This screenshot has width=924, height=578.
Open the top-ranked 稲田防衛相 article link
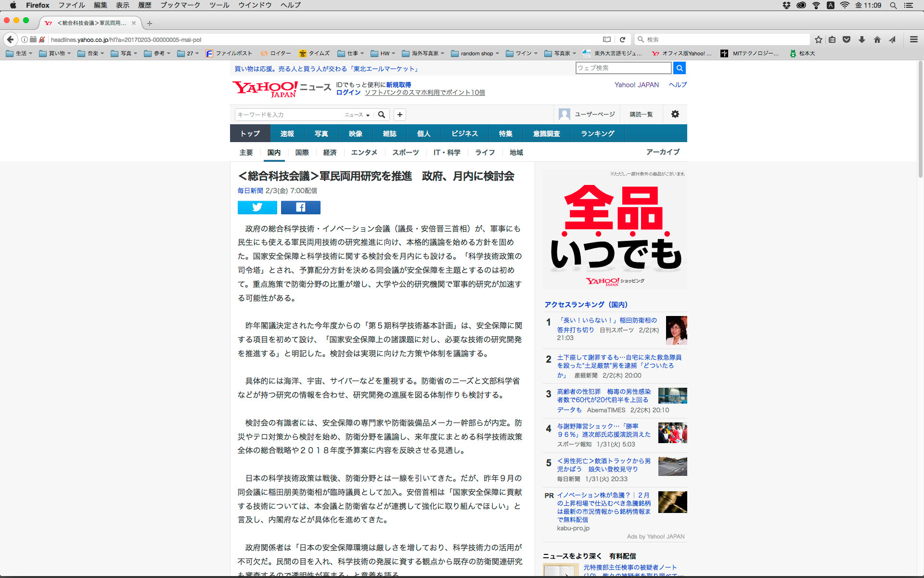(x=607, y=320)
